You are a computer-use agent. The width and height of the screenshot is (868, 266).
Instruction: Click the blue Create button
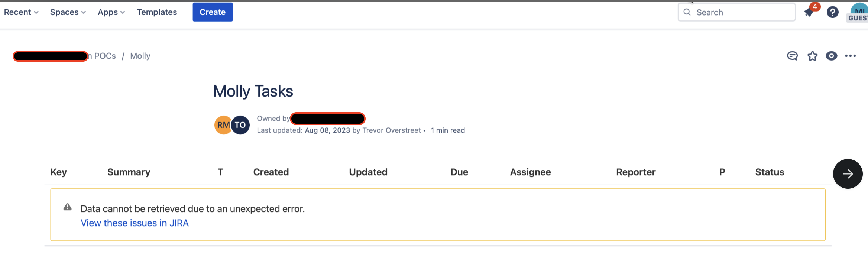213,12
